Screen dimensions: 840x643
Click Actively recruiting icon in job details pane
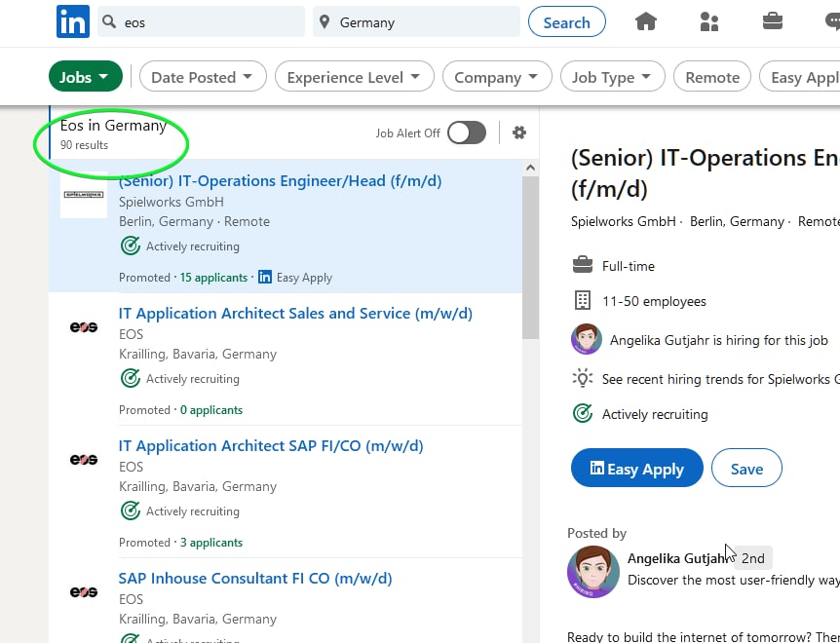click(583, 413)
